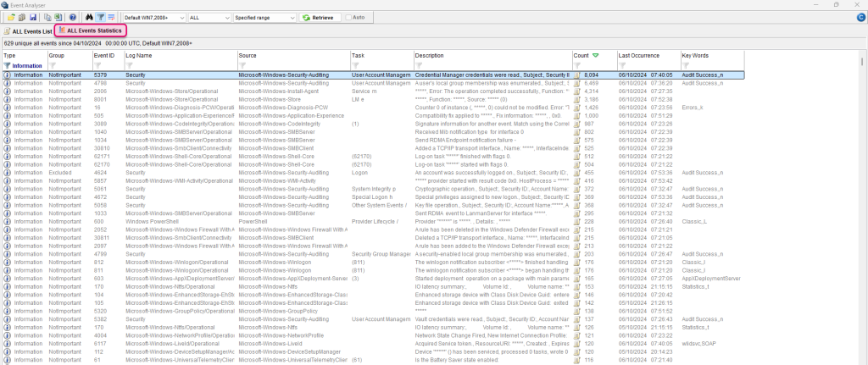Click the Source column header
This screenshot has height=365, width=868.
[x=294, y=56]
